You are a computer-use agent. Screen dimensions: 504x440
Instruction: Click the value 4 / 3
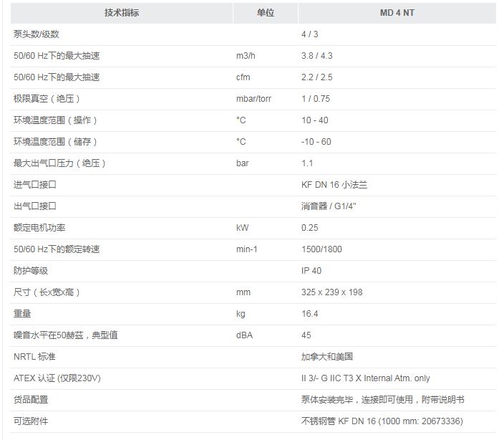(x=310, y=34)
